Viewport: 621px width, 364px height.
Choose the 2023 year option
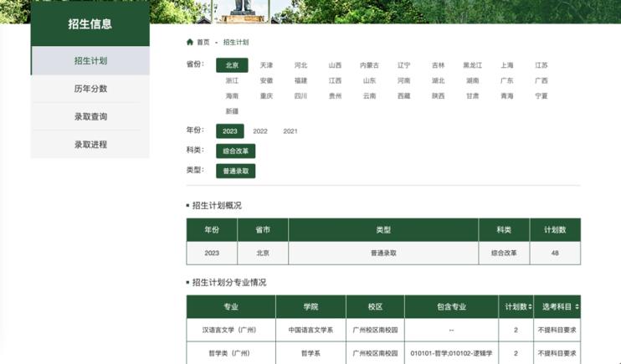pyautogui.click(x=230, y=131)
